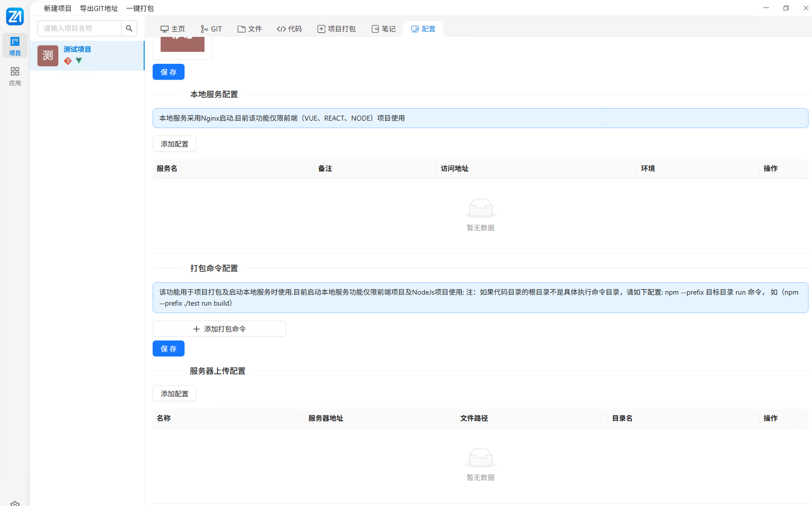Screen dimensions: 812x506
Task: Click 添加打包命令 to add build command
Action: 219,329
